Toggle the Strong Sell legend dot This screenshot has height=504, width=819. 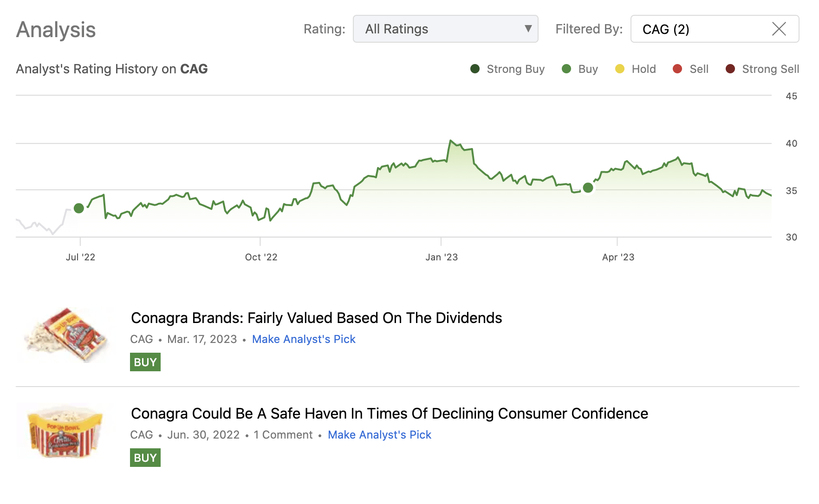(x=730, y=69)
